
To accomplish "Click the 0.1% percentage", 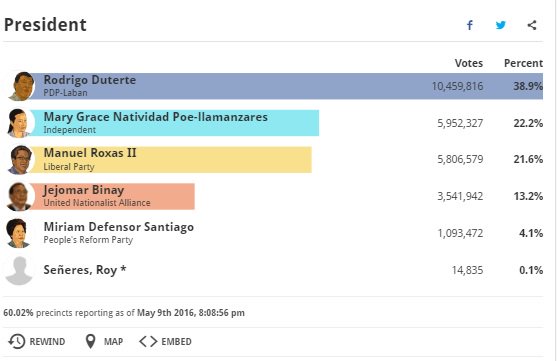I will coord(531,270).
